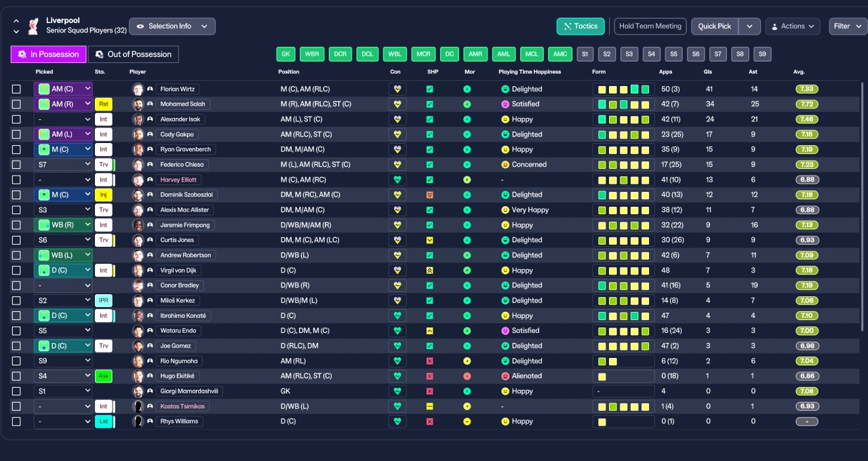Viewport: 868px width, 461px height.
Task: Open Giorgi Mamardashvili's S1 picked dropdown
Action: click(63, 391)
